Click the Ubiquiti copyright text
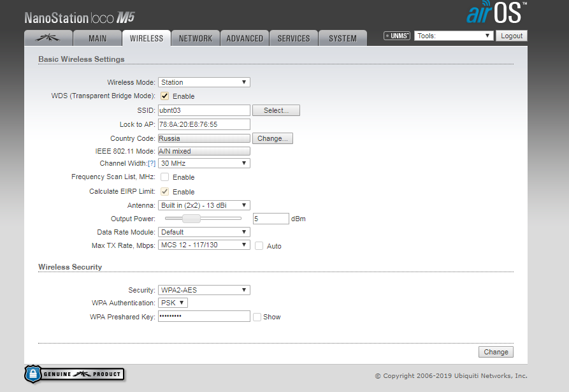Screen dimensions: 569x392 (x=451, y=375)
